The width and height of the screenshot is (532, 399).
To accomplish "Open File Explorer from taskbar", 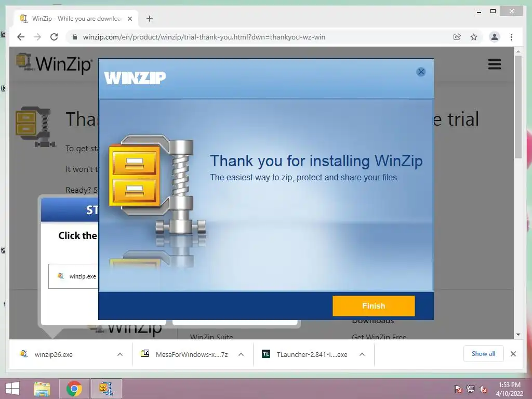I will 42,389.
